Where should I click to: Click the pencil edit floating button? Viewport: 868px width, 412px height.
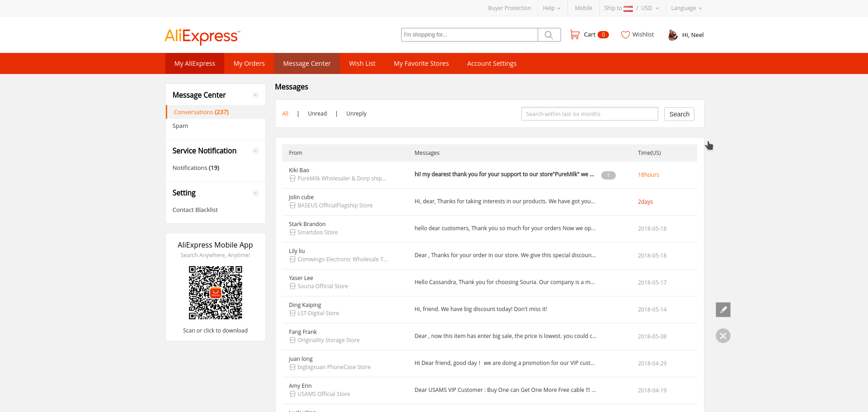(723, 310)
